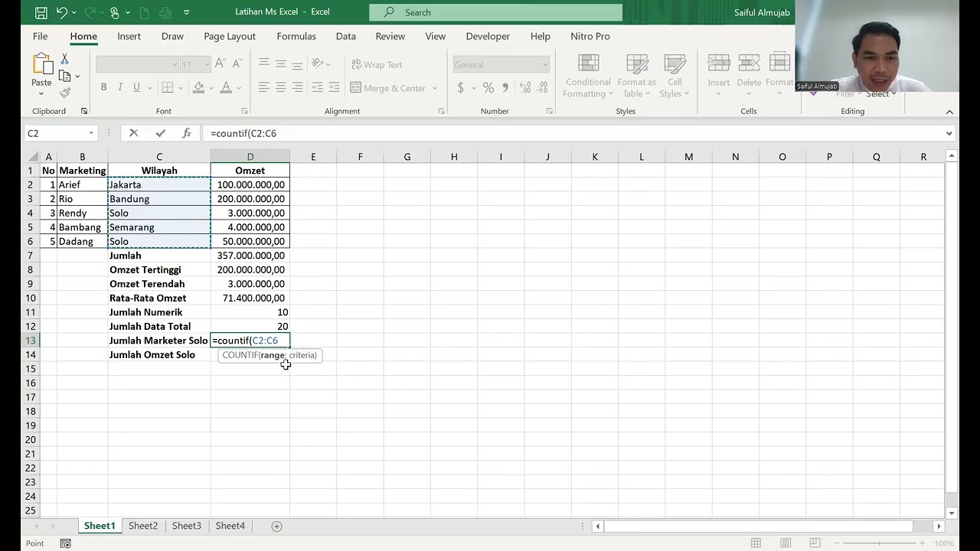The image size is (980, 551).
Task: Click Delete cells button
Action: pyautogui.click(x=749, y=76)
